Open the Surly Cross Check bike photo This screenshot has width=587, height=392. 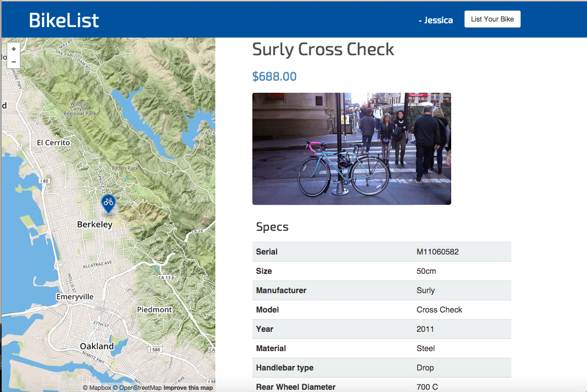pos(352,149)
